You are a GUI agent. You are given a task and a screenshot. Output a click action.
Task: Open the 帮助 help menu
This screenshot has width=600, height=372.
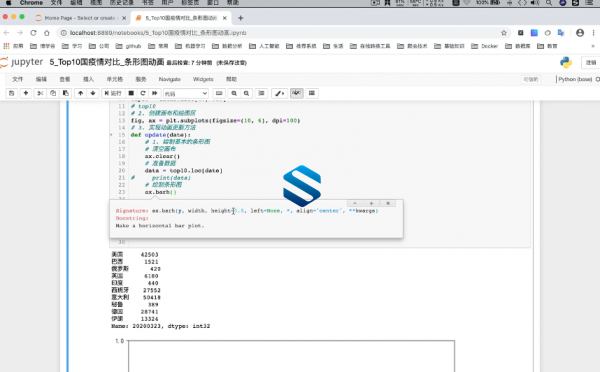(231, 79)
